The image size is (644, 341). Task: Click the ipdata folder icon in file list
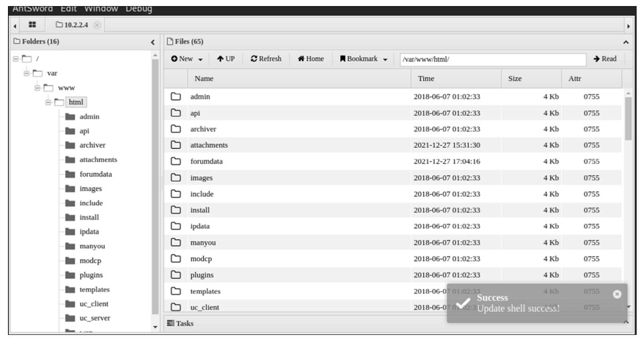point(176,227)
